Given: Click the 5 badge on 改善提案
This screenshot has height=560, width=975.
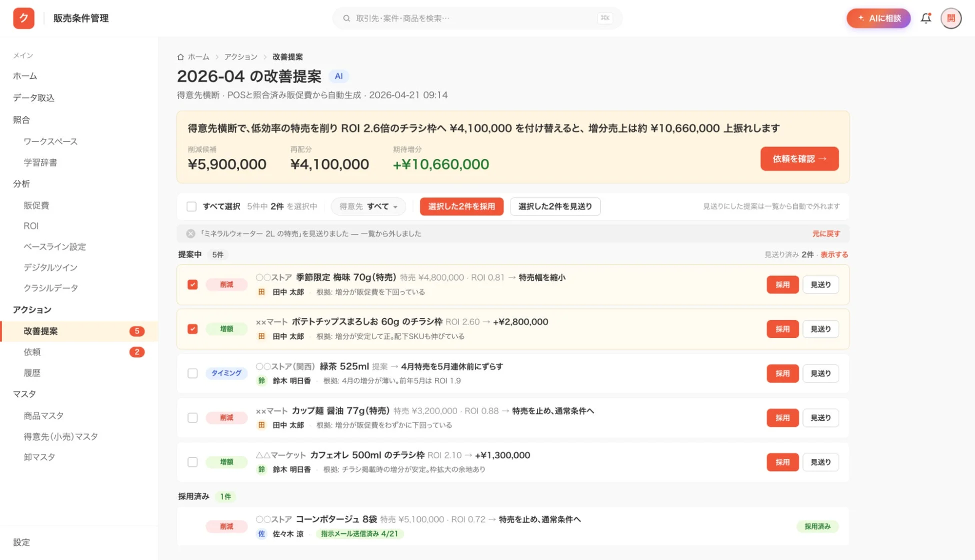Looking at the screenshot, I should (x=136, y=331).
